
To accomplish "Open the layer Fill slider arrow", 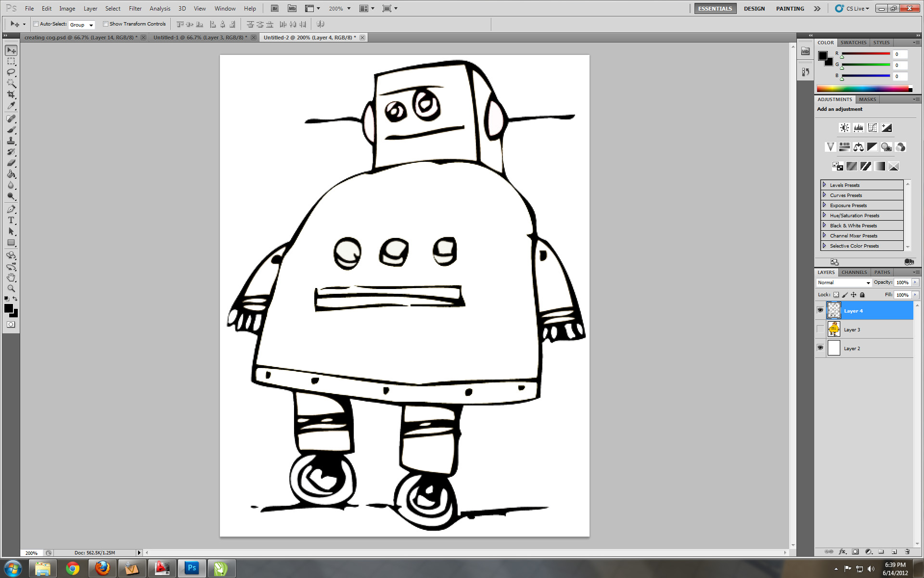I will click(x=915, y=295).
